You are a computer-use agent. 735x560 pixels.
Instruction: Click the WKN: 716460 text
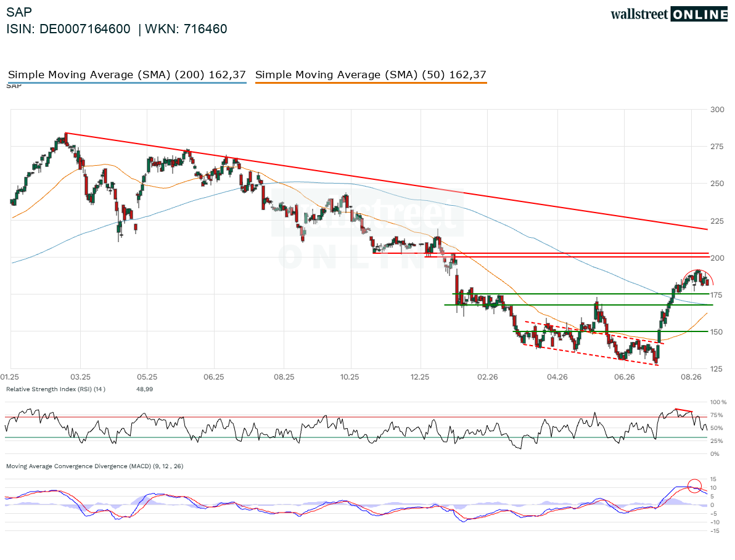[186, 29]
